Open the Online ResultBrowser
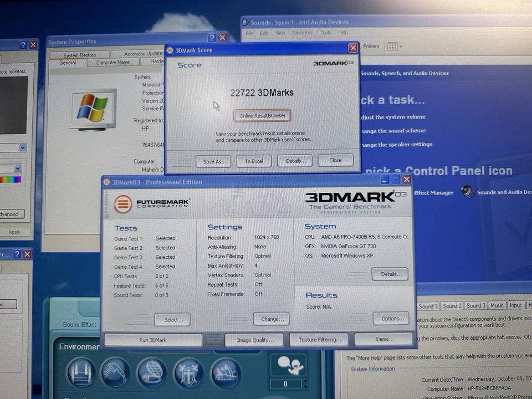This screenshot has height=399, width=532. click(x=262, y=115)
